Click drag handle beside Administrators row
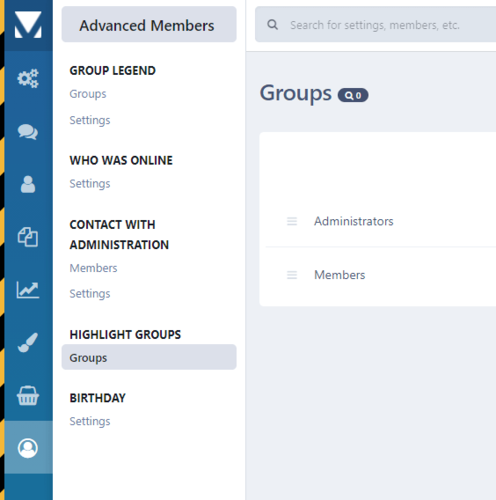The image size is (496, 500). tap(292, 221)
